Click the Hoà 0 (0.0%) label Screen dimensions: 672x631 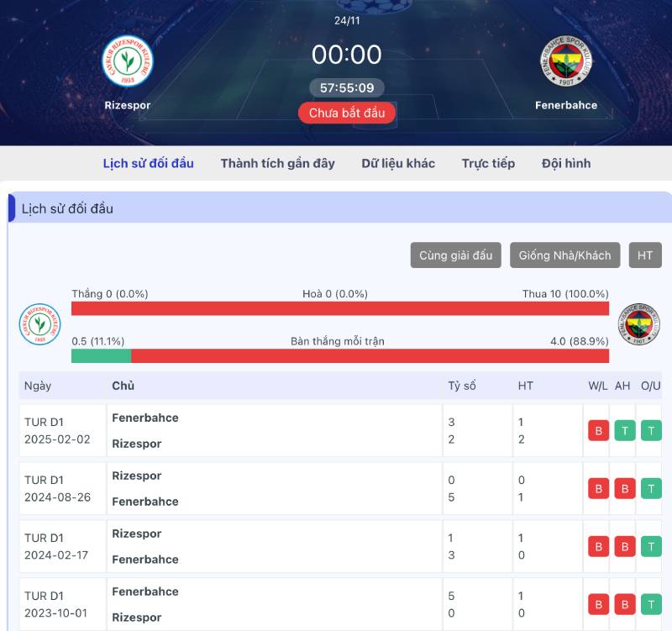click(x=335, y=293)
